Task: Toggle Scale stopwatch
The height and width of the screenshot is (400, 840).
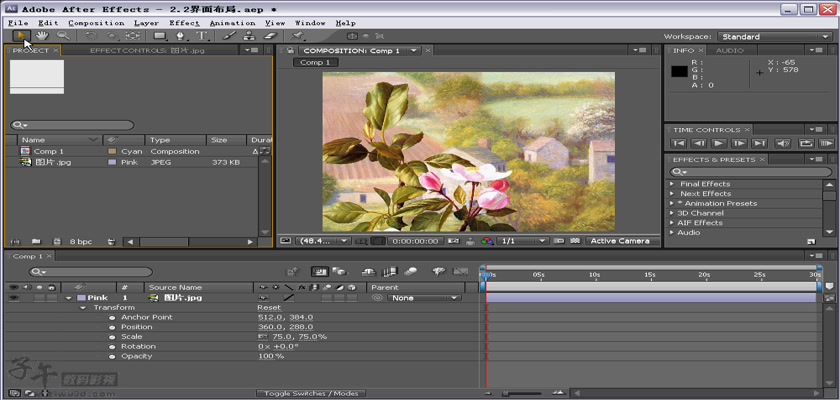Action: 112,337
